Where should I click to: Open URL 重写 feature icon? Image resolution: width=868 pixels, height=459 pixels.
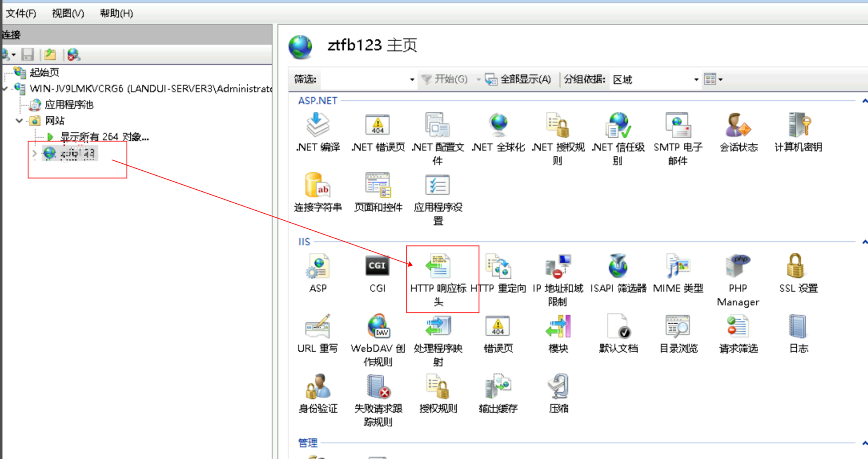click(317, 327)
